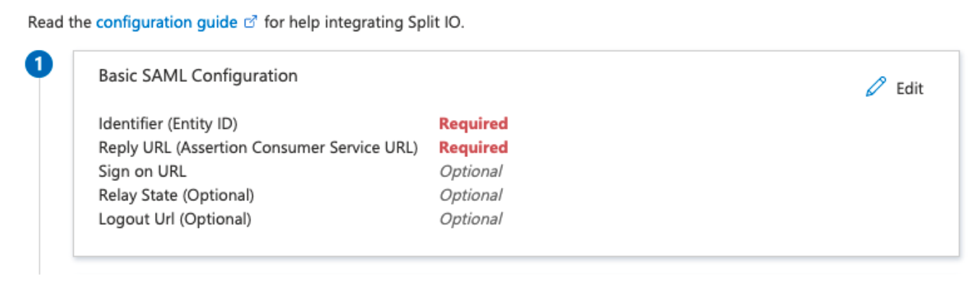The image size is (980, 285).
Task: Click the Optional value for Sign on URL
Action: click(x=470, y=171)
